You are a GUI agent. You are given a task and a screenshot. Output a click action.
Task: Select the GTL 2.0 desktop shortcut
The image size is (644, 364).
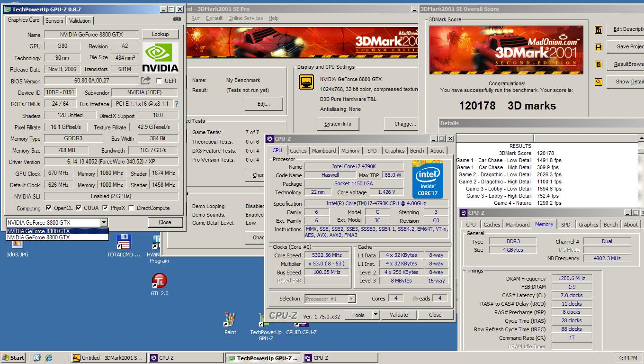159,284
